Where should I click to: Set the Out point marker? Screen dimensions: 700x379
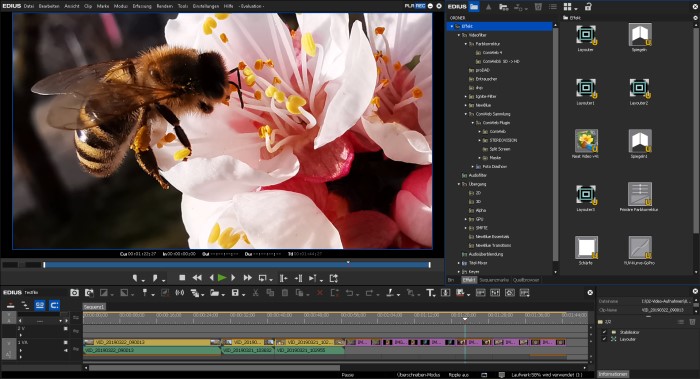[155, 278]
